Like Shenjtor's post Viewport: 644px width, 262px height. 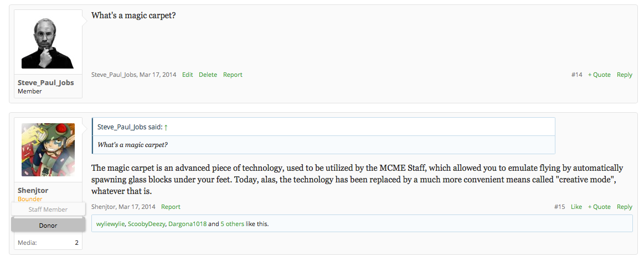pyautogui.click(x=576, y=207)
